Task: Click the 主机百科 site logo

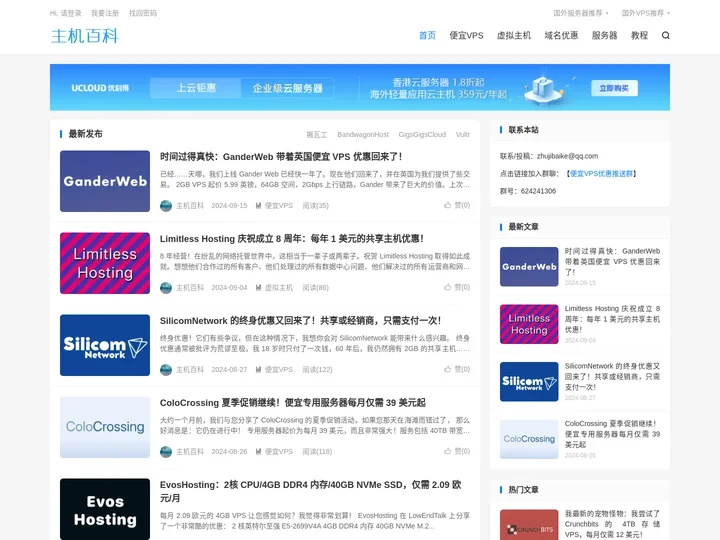Action: click(x=85, y=36)
